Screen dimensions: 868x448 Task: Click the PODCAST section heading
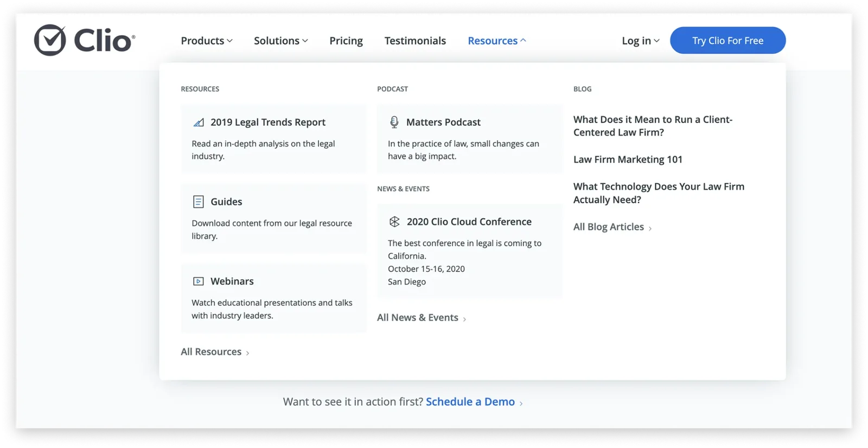392,89
